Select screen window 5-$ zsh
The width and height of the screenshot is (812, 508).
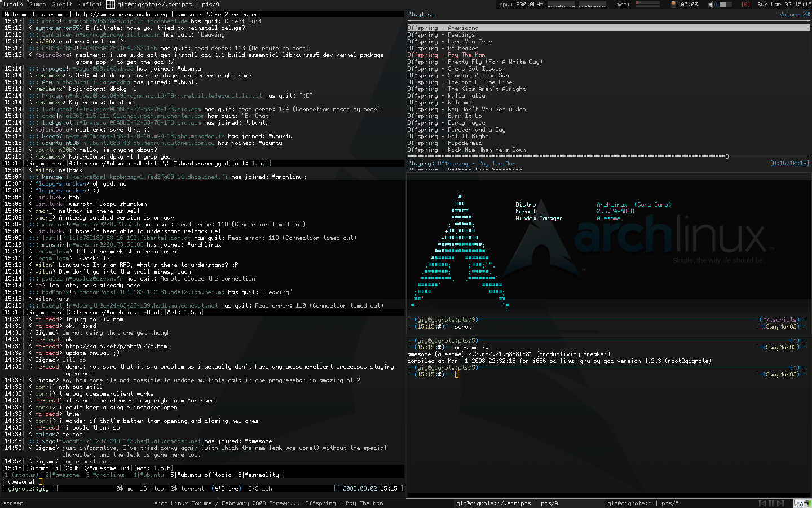[x=260, y=488]
